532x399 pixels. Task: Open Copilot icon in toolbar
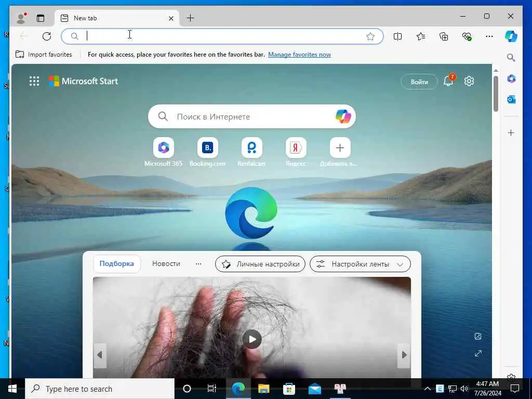511,36
